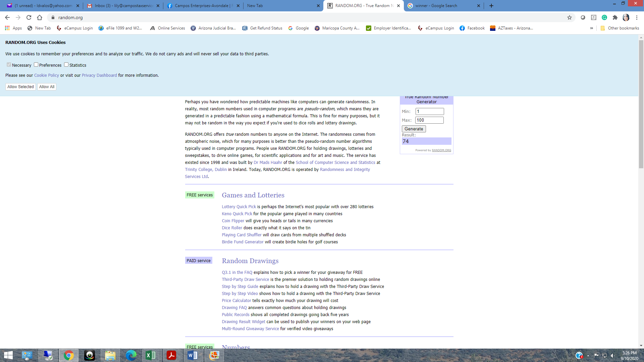The height and width of the screenshot is (362, 644).
Task: Show hidden system tray icons
Action: (x=588, y=356)
